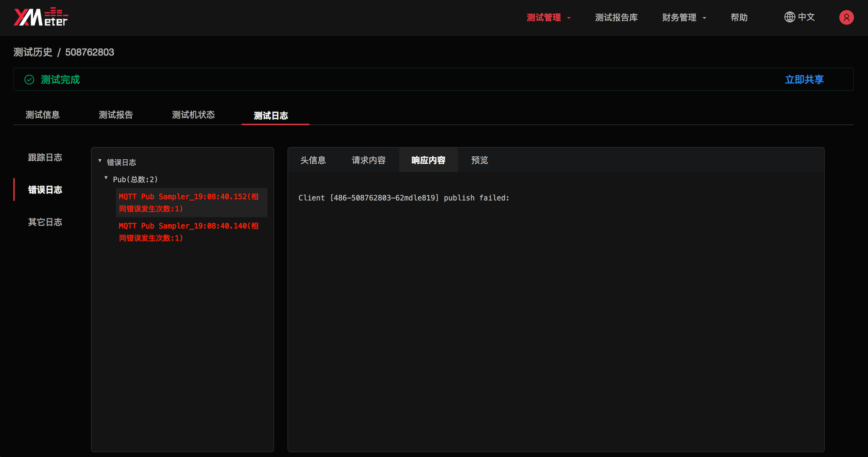
Task: Select the 错误日志 sidebar item
Action: tap(45, 189)
